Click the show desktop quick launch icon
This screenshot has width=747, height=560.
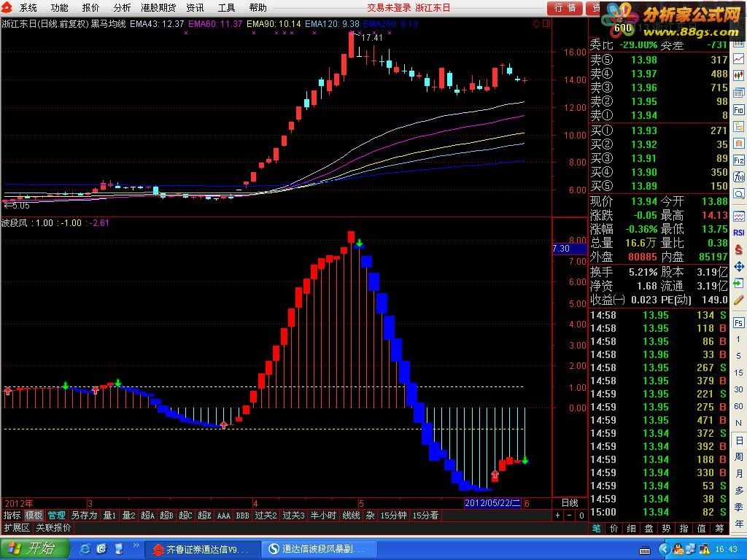(x=119, y=549)
